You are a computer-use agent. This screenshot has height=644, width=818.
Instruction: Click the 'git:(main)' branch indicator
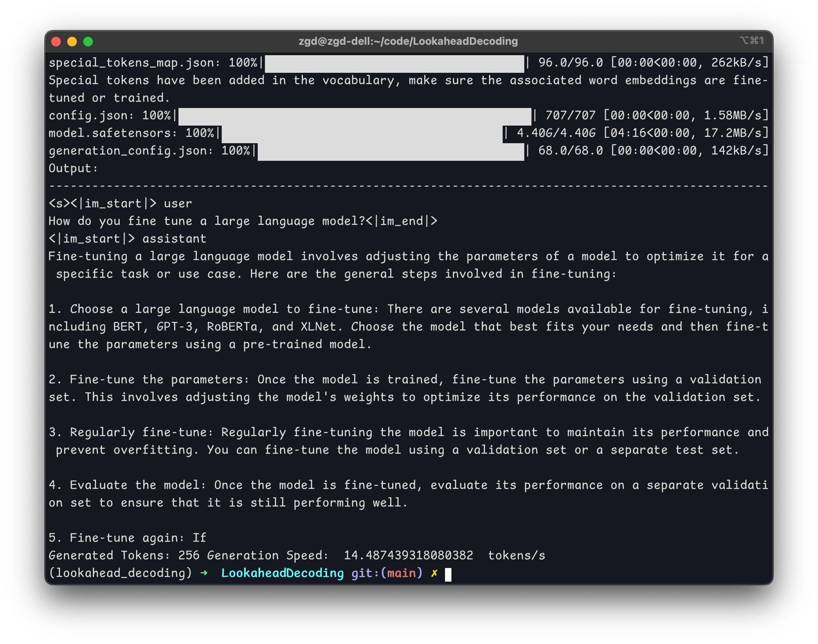(x=387, y=573)
